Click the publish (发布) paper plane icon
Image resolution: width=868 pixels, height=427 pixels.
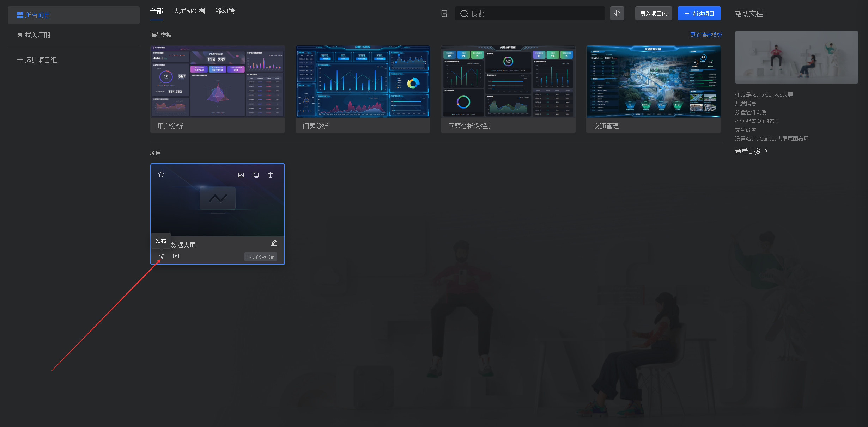161,256
